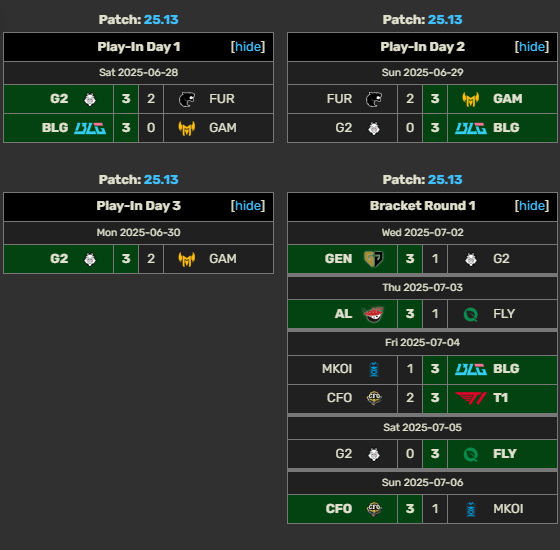Hide the Play-In Day 2 table
Viewport: 560px width, 550px height.
pos(532,47)
